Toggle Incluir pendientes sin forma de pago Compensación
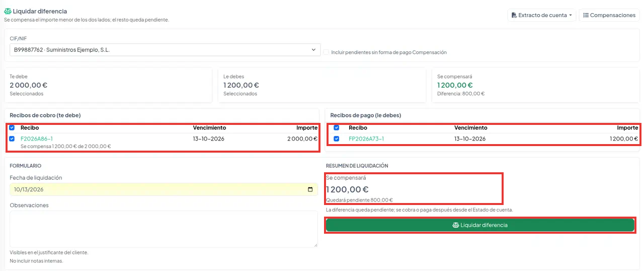This screenshot has width=644, height=271. [327, 52]
